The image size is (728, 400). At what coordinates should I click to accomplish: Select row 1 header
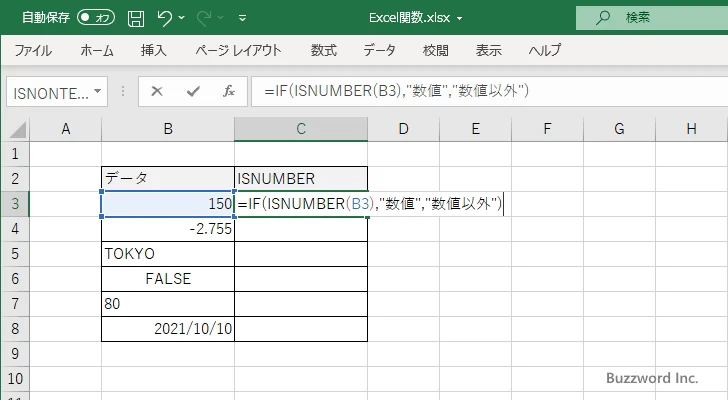click(15, 154)
